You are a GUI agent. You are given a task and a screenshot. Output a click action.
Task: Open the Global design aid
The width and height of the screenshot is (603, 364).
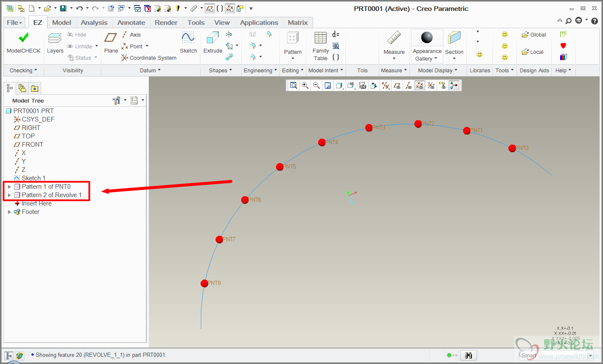click(x=534, y=35)
